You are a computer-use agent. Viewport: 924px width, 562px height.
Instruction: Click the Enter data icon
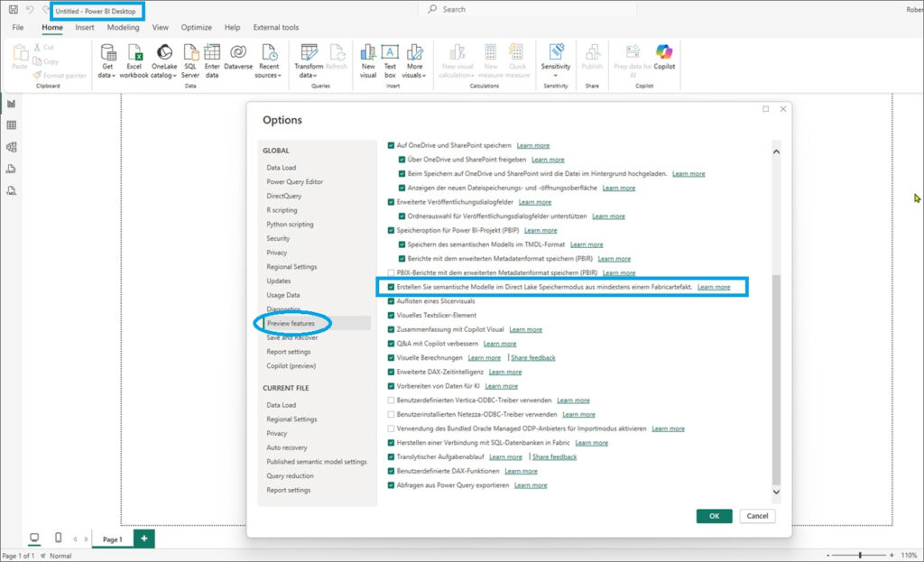point(212,53)
